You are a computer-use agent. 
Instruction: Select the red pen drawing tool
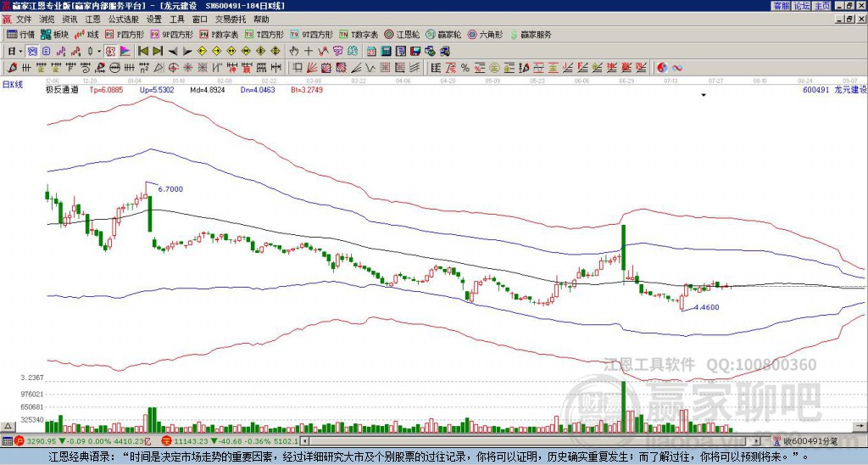(12, 68)
